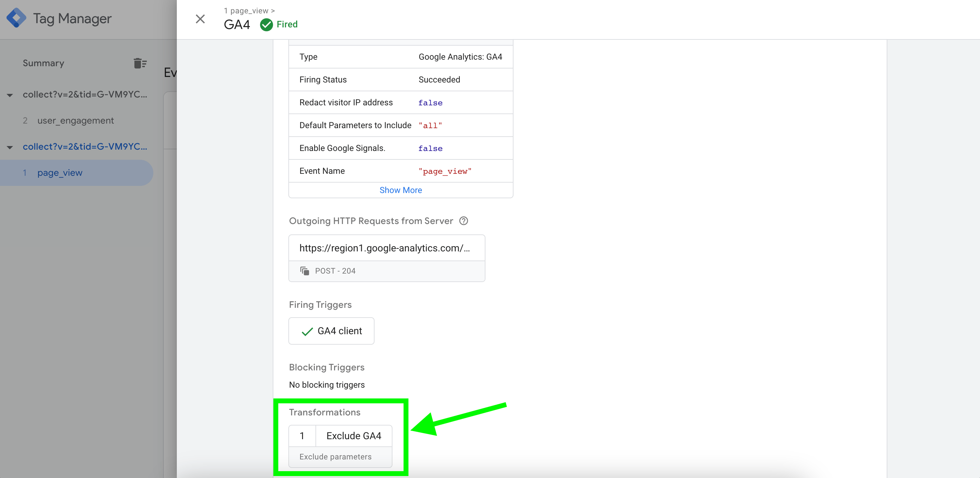The height and width of the screenshot is (478, 980).
Task: Click the Enable Google Signals false value
Action: (x=430, y=148)
